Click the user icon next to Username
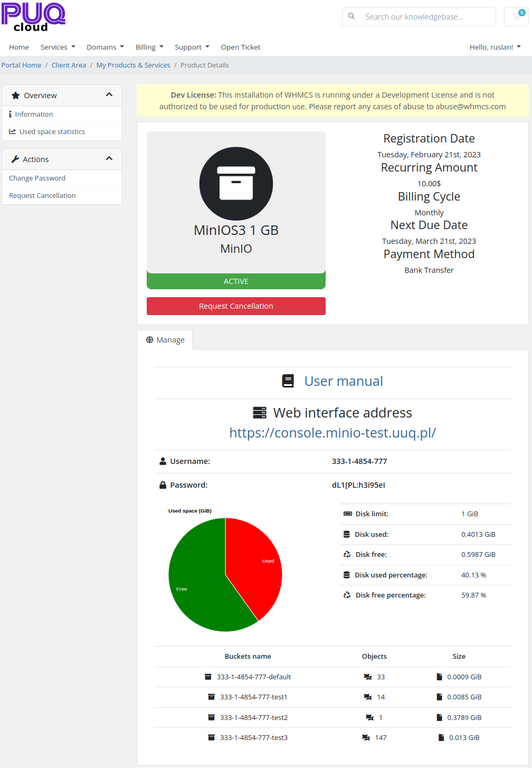 click(x=163, y=461)
